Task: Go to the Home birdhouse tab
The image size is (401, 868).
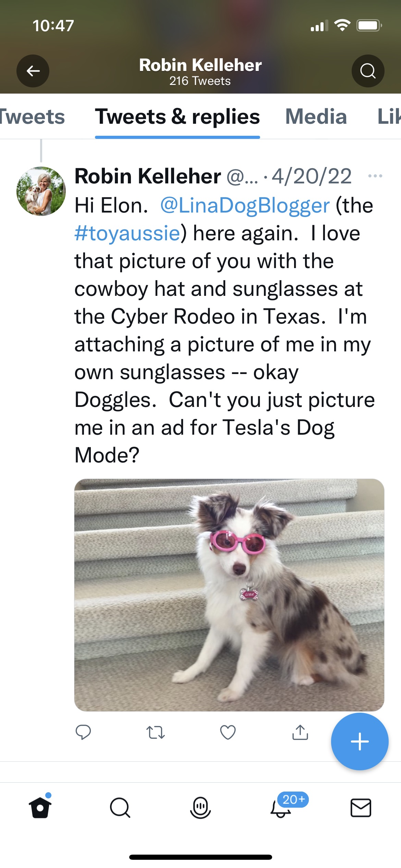Action: tap(40, 807)
